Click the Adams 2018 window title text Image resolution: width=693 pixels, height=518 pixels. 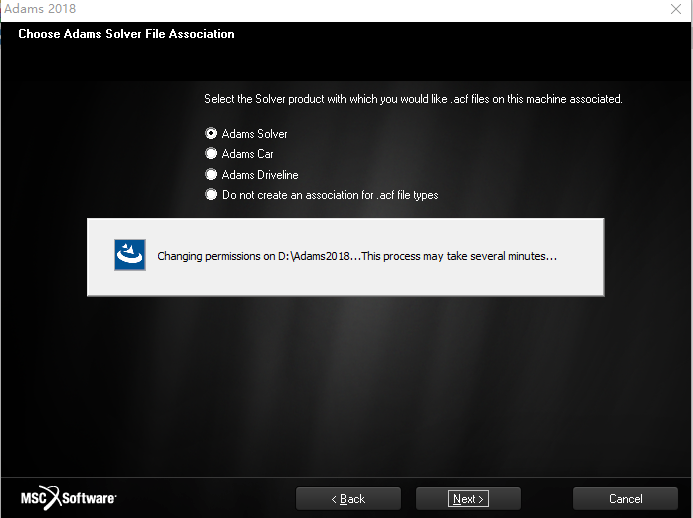(40, 8)
